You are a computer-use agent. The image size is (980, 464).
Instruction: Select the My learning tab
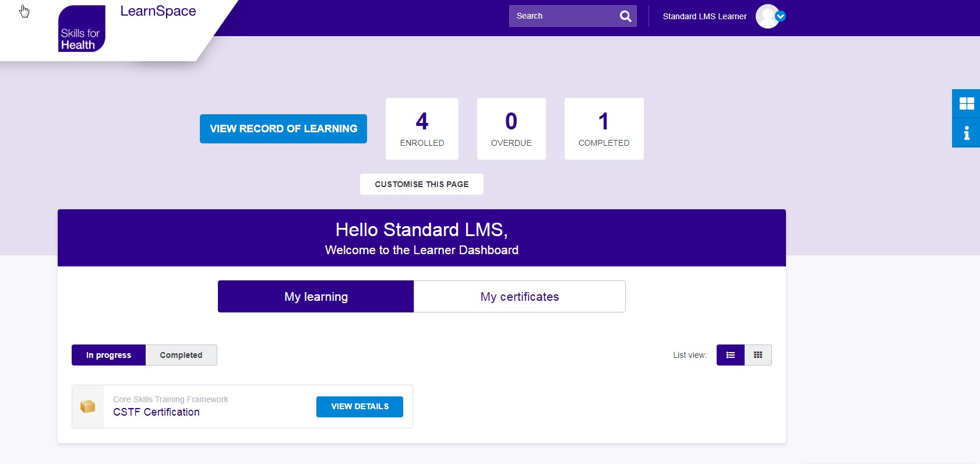tap(316, 297)
